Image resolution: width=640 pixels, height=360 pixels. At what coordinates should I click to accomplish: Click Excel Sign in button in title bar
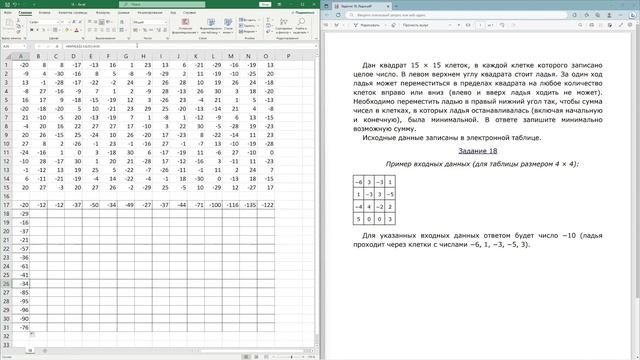tap(265, 4)
